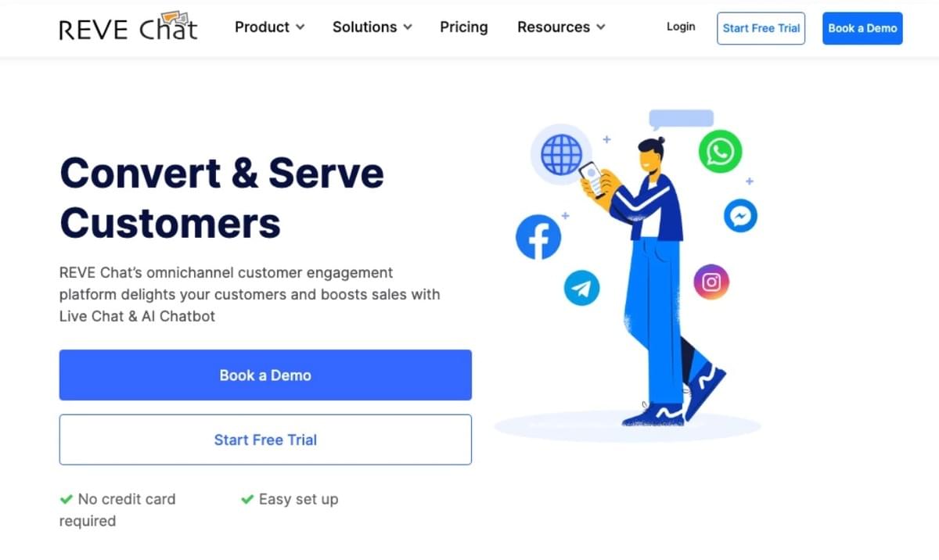Click the Instagram icon
The height and width of the screenshot is (560, 939).
(711, 282)
